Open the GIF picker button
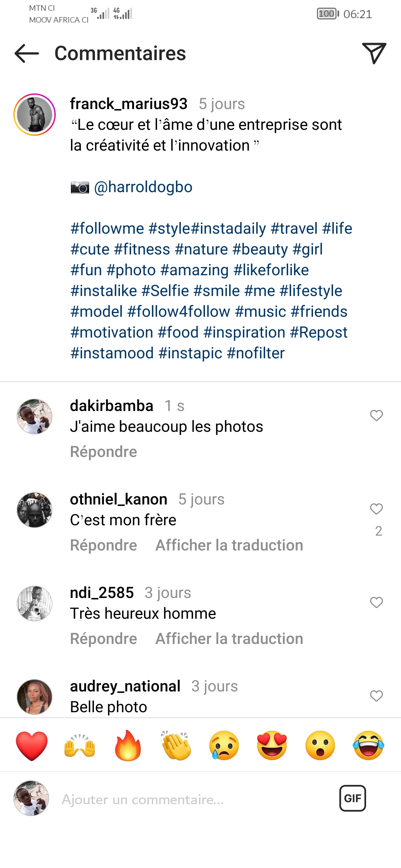 (352, 798)
